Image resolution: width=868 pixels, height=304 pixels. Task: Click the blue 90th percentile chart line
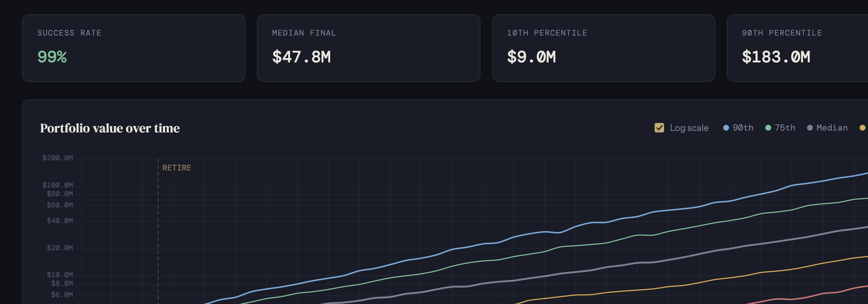(x=544, y=231)
